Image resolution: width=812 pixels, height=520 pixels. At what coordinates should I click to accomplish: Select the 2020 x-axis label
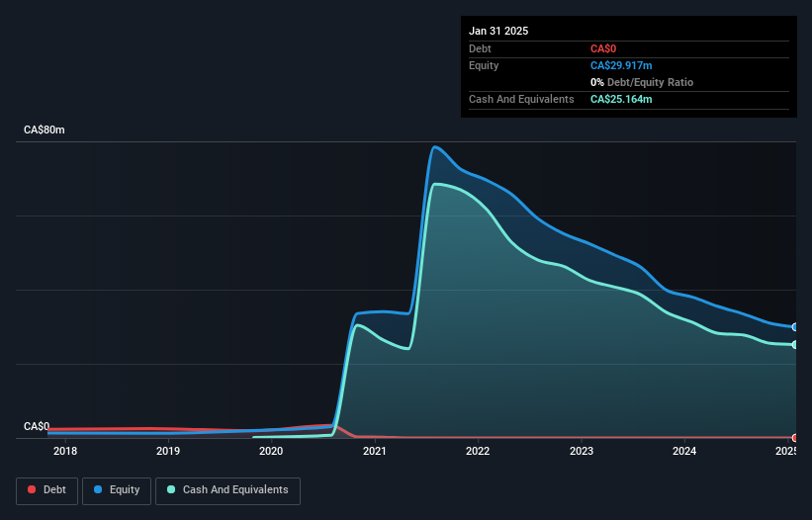click(271, 451)
